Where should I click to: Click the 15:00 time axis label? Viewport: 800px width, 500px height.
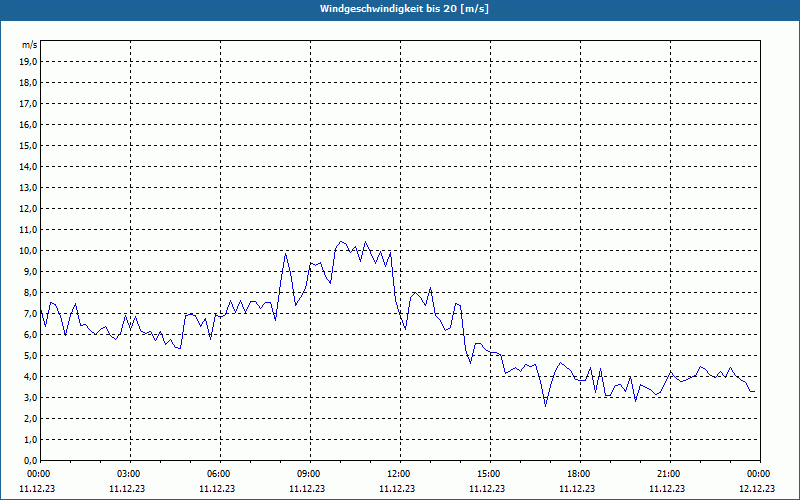490,474
